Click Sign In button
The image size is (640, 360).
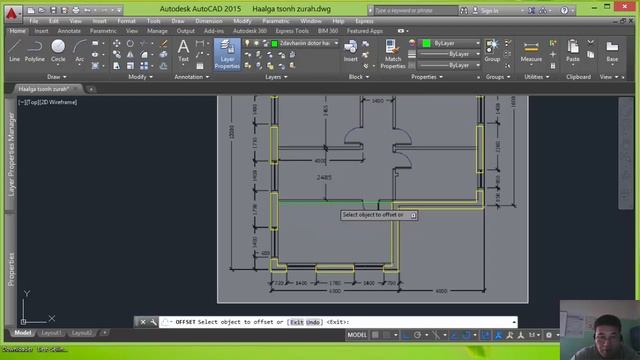click(489, 11)
